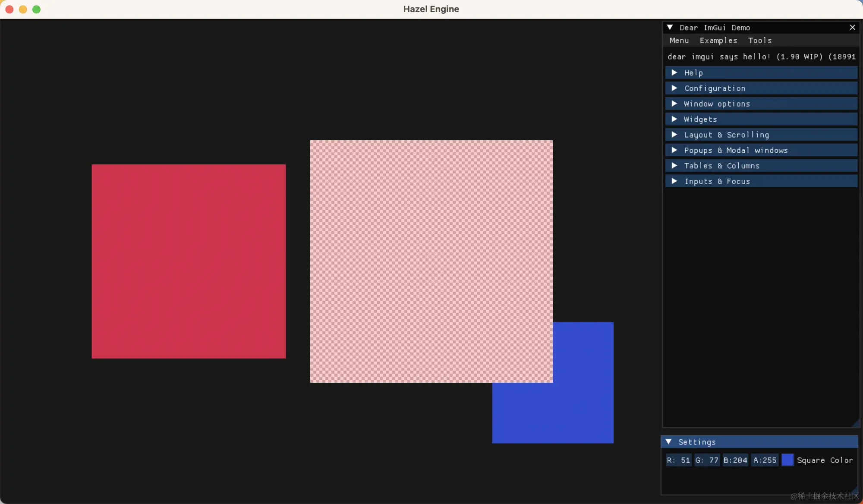Open the Tools menu
The image size is (863, 504).
759,41
